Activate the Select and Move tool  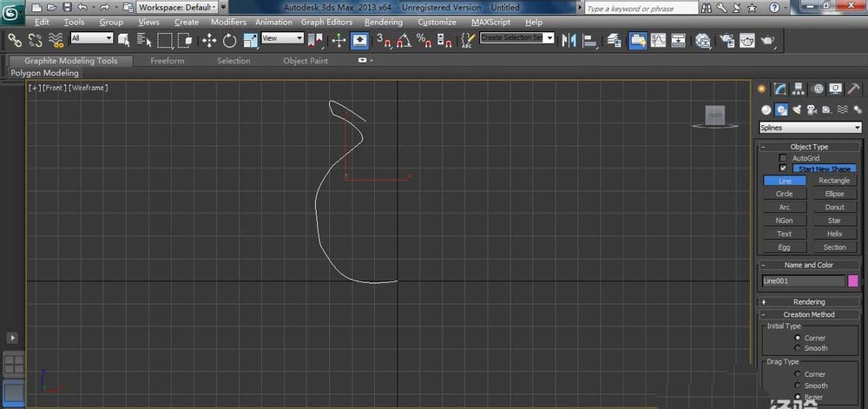tap(208, 40)
